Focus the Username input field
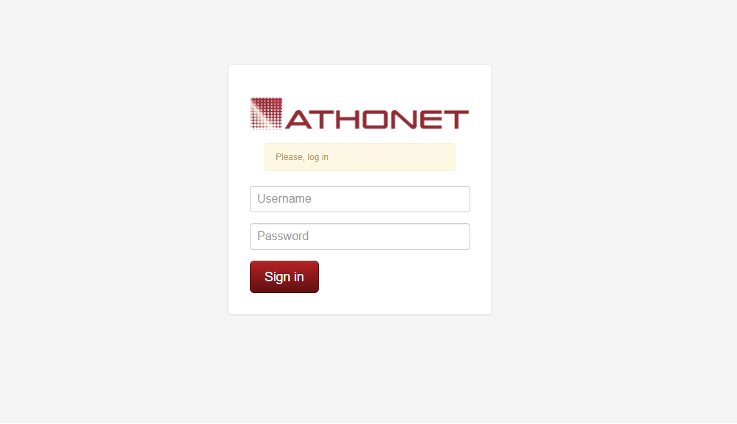Viewport: 737px width, 424px height. coord(360,199)
